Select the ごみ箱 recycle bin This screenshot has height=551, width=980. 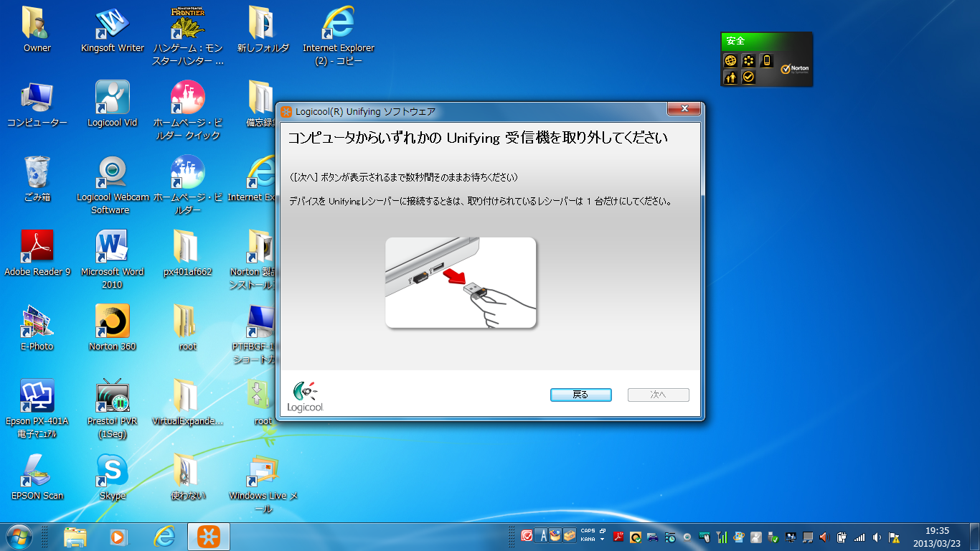pos(37,179)
